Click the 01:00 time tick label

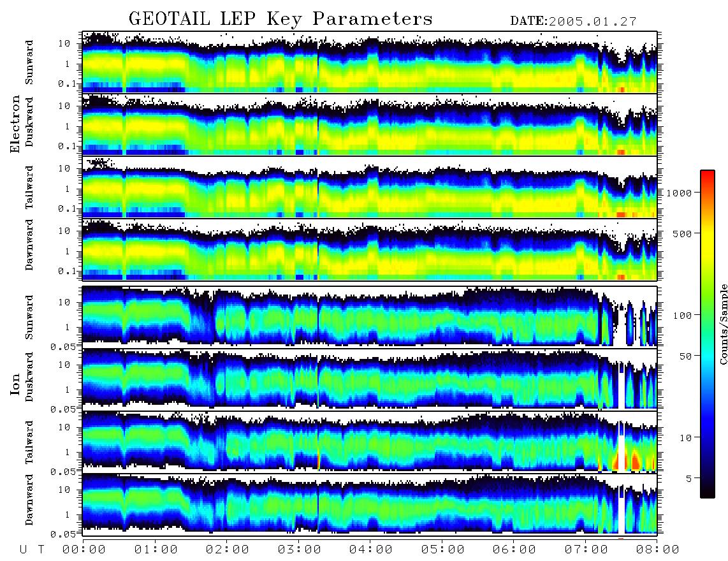[x=156, y=550]
